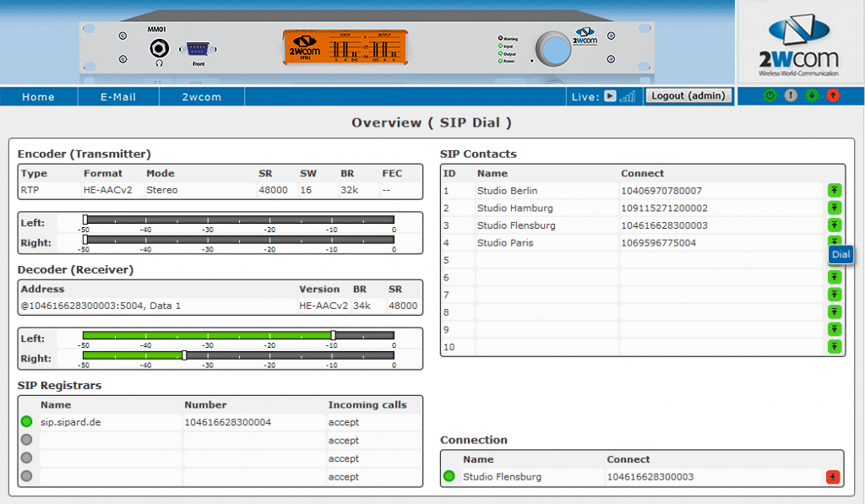This screenshot has width=865, height=504.
Task: Click the signal strength bars icon
Action: (628, 97)
